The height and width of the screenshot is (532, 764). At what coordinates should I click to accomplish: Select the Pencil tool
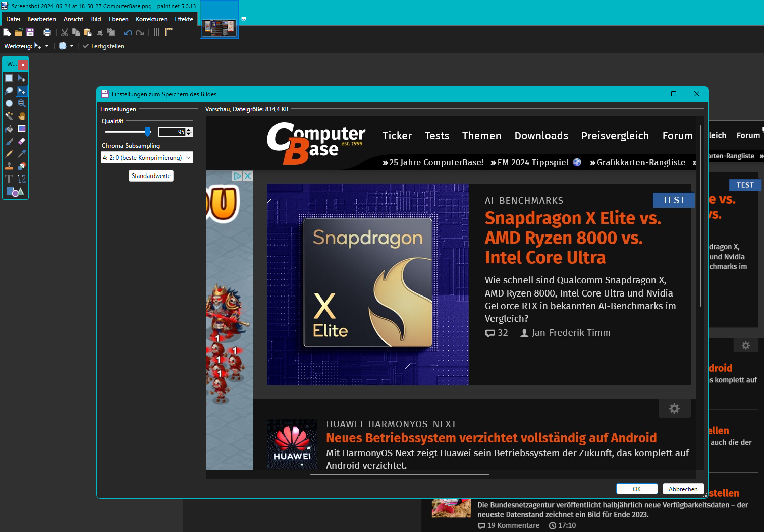click(x=9, y=154)
